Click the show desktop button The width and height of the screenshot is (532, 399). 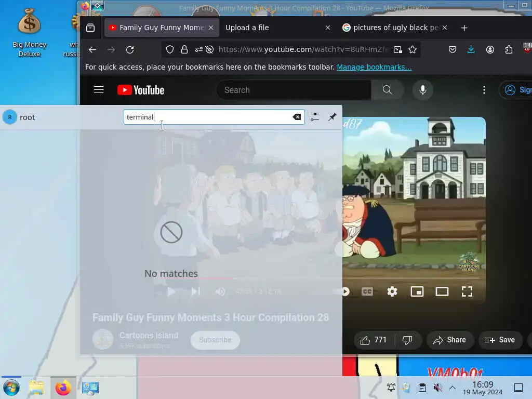(x=518, y=388)
